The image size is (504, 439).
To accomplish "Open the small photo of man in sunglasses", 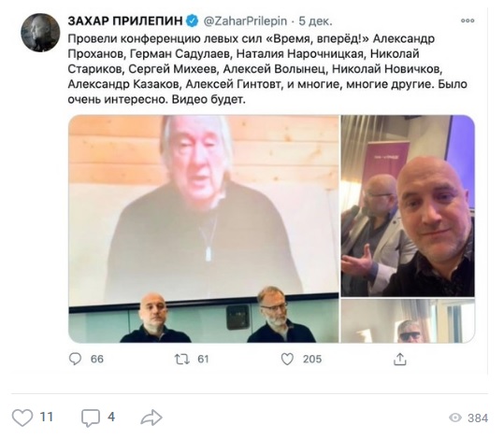I will pos(408,320).
